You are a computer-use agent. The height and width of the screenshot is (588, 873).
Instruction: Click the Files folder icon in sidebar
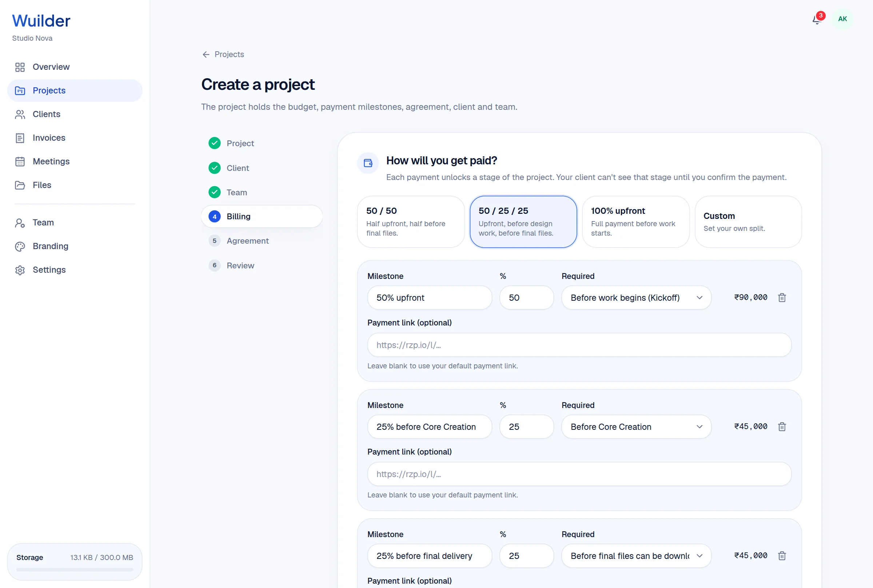(x=20, y=185)
